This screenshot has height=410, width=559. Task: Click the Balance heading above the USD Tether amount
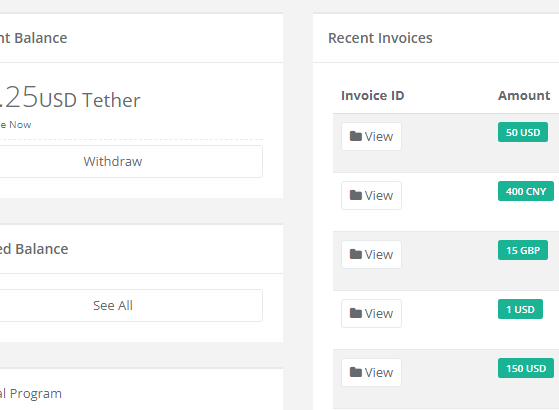coord(41,38)
